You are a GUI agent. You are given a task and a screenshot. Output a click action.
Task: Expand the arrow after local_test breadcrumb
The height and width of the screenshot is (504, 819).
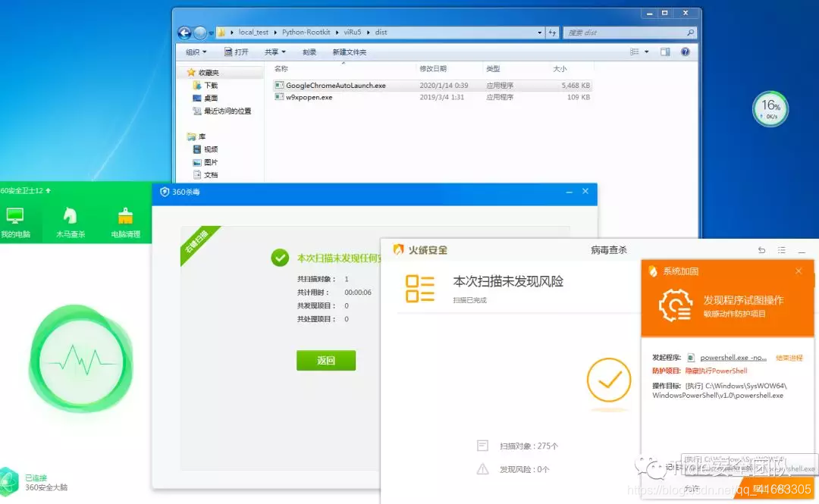[x=275, y=33]
